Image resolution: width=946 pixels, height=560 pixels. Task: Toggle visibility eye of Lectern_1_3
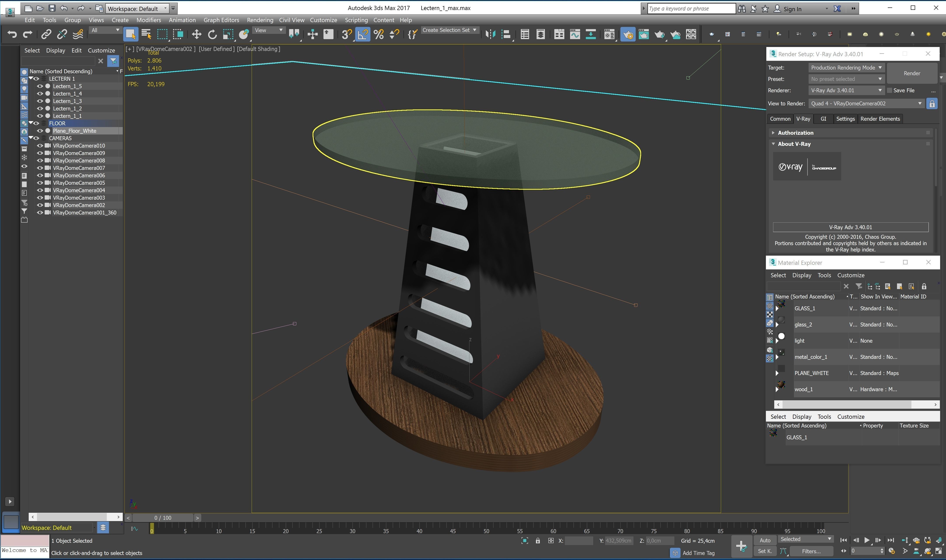[40, 101]
